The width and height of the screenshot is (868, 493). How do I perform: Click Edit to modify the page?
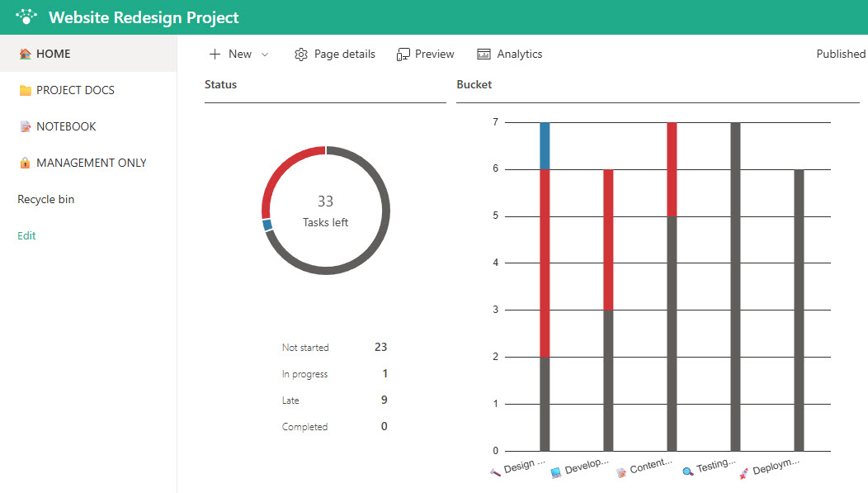point(26,235)
